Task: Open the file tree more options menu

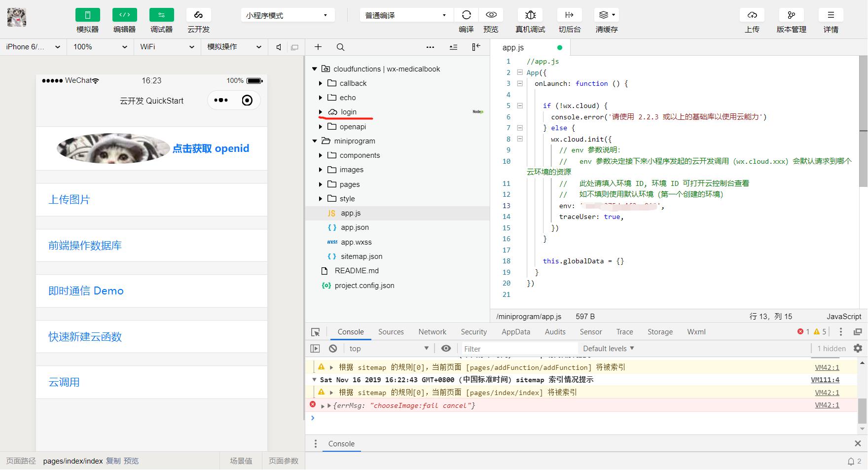Action: (x=430, y=47)
